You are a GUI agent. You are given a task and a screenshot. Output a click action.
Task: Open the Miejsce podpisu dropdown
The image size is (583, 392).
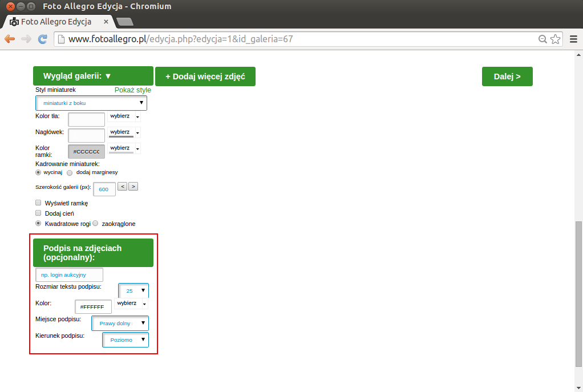120,323
